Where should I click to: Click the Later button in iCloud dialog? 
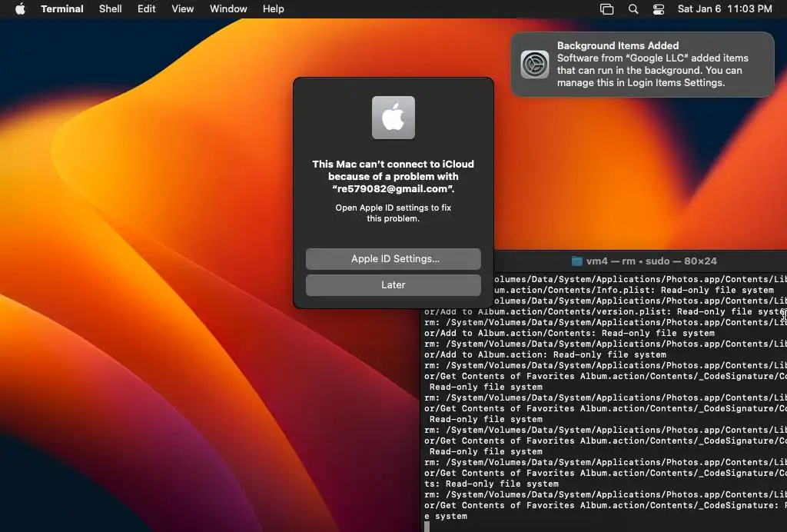pos(393,285)
